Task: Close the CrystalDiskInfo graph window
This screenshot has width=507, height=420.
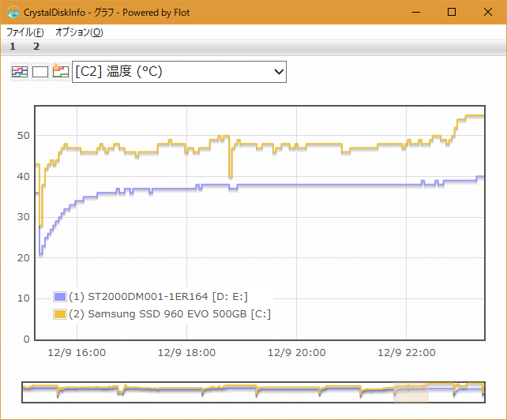Action: 488,13
